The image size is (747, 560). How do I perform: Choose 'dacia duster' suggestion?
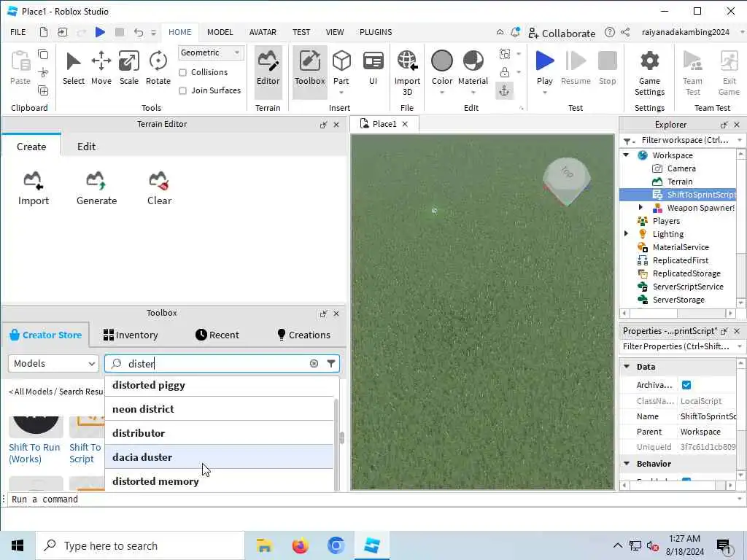[219, 457]
